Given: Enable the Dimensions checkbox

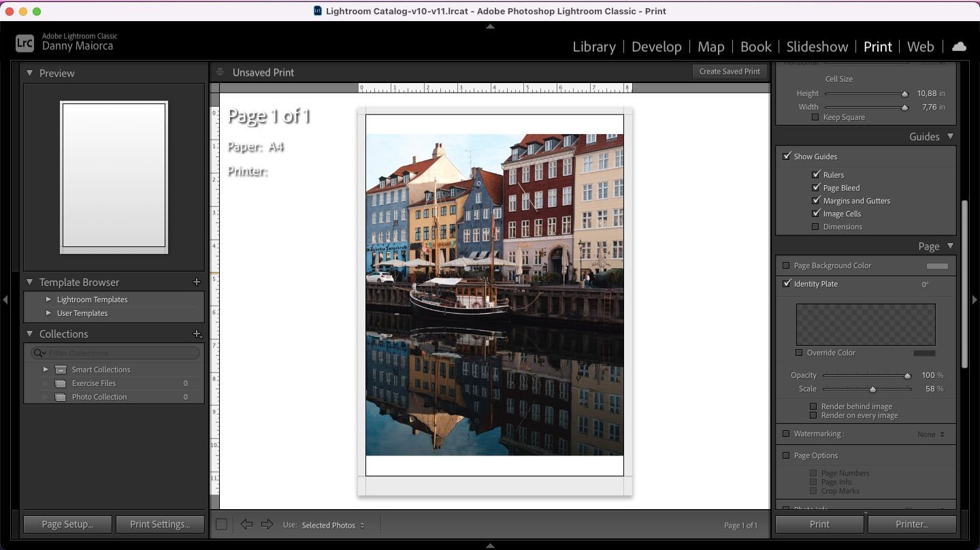Looking at the screenshot, I should [x=816, y=227].
